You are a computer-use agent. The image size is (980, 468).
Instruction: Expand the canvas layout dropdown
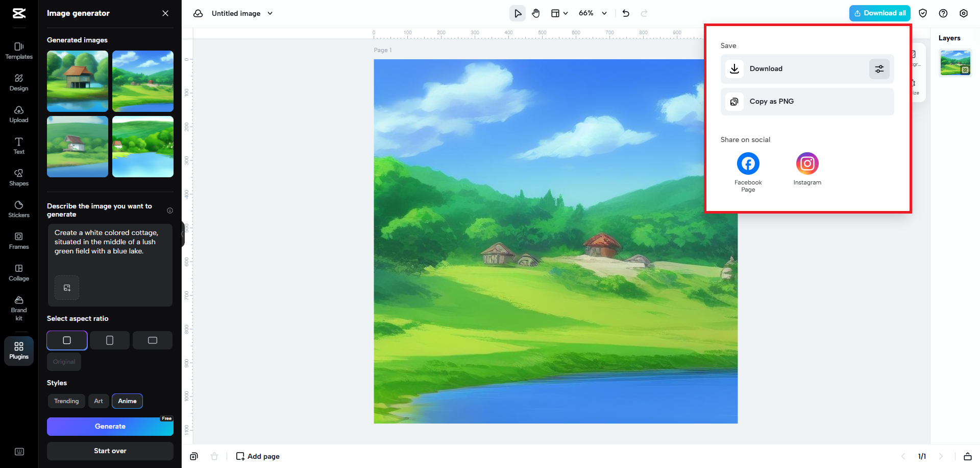[x=559, y=13]
